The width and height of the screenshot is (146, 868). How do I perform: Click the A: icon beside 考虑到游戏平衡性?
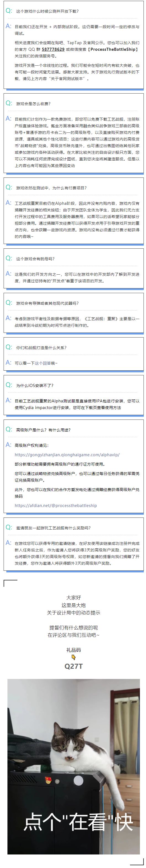(9, 318)
